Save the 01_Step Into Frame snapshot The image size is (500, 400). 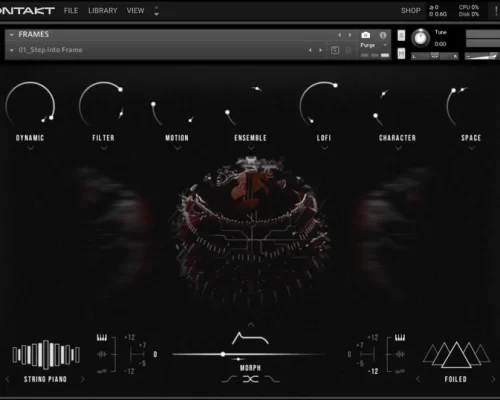[x=335, y=50]
